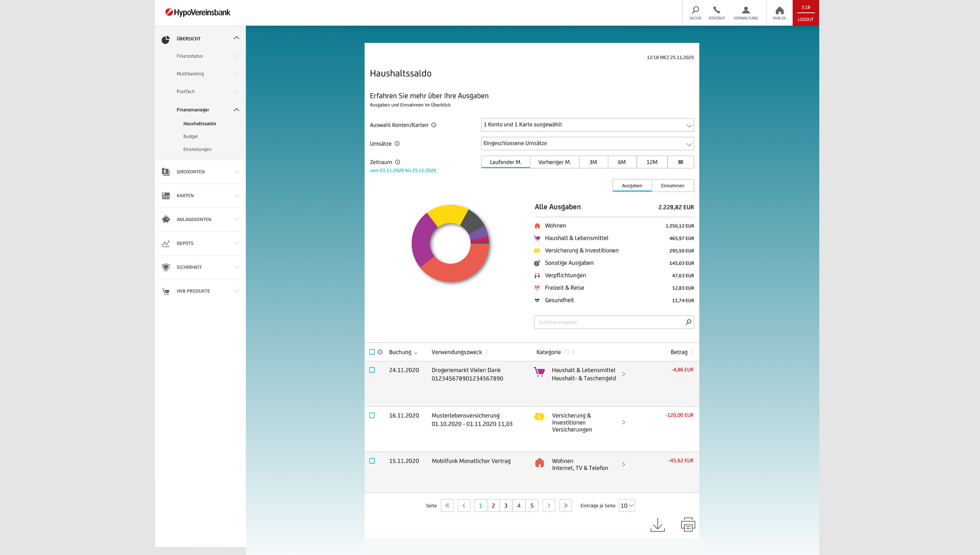Screen dimensions: 980x555
Task: Click the search magnifier in Suchtext field
Action: [688, 322]
